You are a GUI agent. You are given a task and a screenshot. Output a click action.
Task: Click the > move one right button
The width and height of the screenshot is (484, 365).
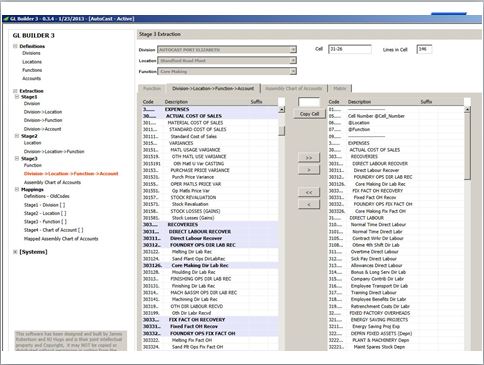pos(309,170)
